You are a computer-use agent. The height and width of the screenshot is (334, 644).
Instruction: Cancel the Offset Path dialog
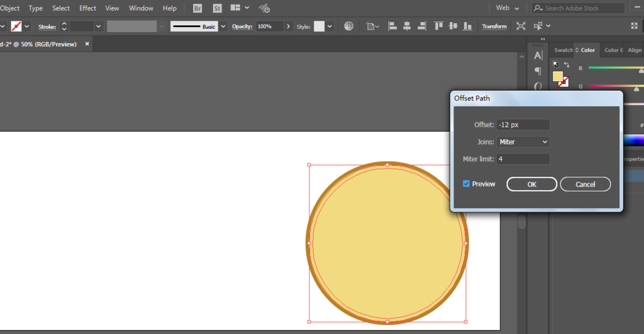tap(585, 184)
